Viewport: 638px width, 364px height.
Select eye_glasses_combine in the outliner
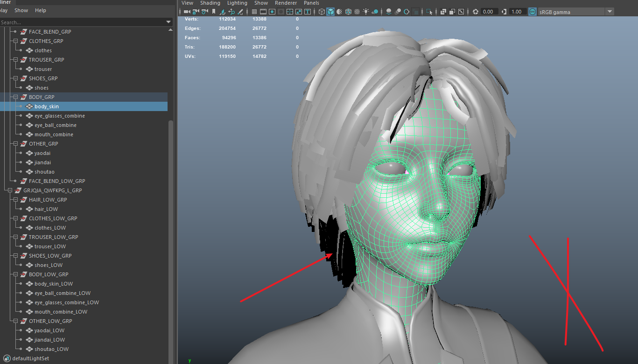tap(59, 116)
